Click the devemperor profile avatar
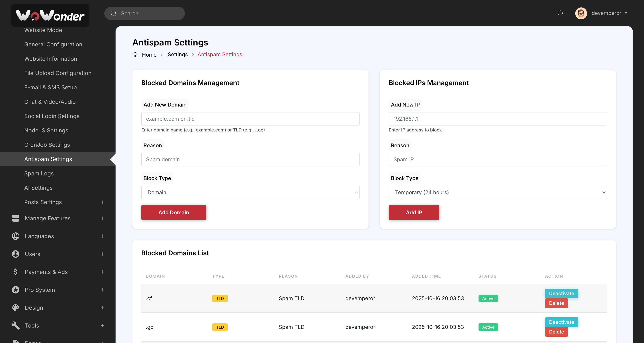This screenshot has width=644, height=343. pos(581,13)
